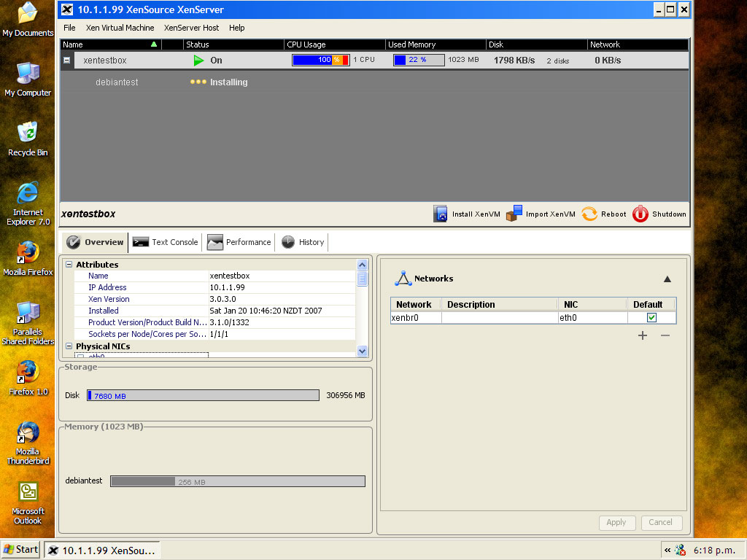Collapse the Networks panel triangle

click(667, 279)
